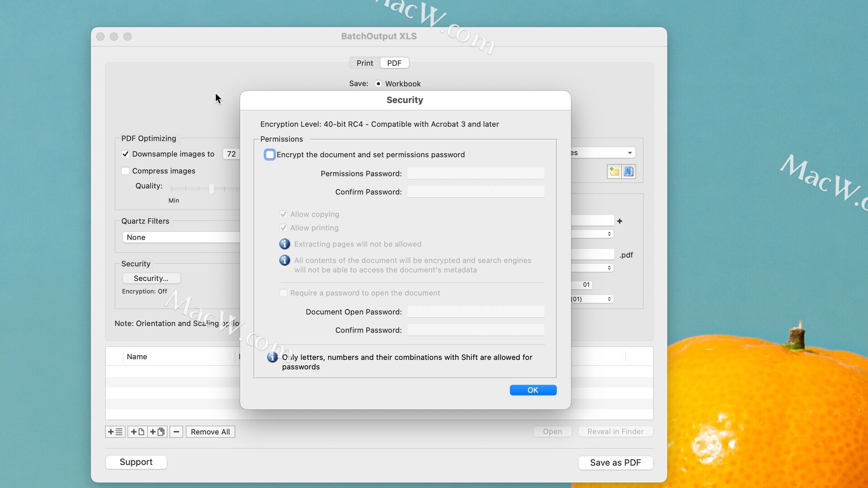The width and height of the screenshot is (868, 488).
Task: Click OK in Security dialog
Action: [x=533, y=390]
